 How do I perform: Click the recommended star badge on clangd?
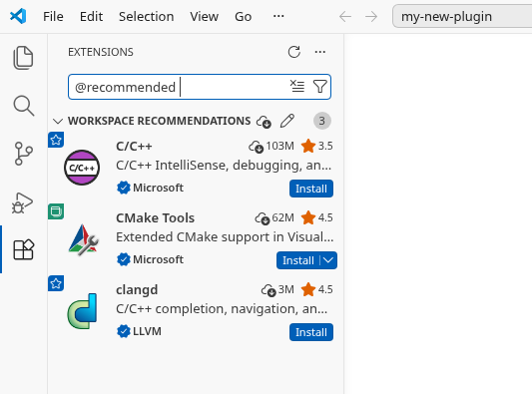pyautogui.click(x=56, y=283)
